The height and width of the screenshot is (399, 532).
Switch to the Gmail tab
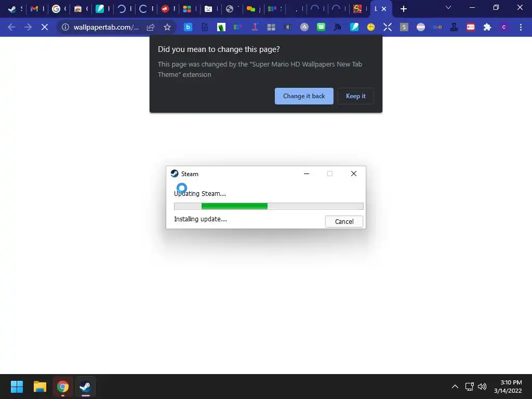pyautogui.click(x=34, y=9)
